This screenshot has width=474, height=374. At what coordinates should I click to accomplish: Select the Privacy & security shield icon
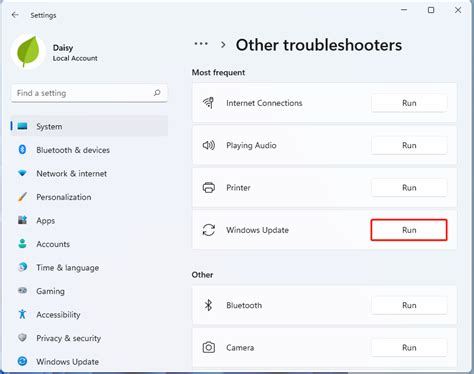point(22,338)
